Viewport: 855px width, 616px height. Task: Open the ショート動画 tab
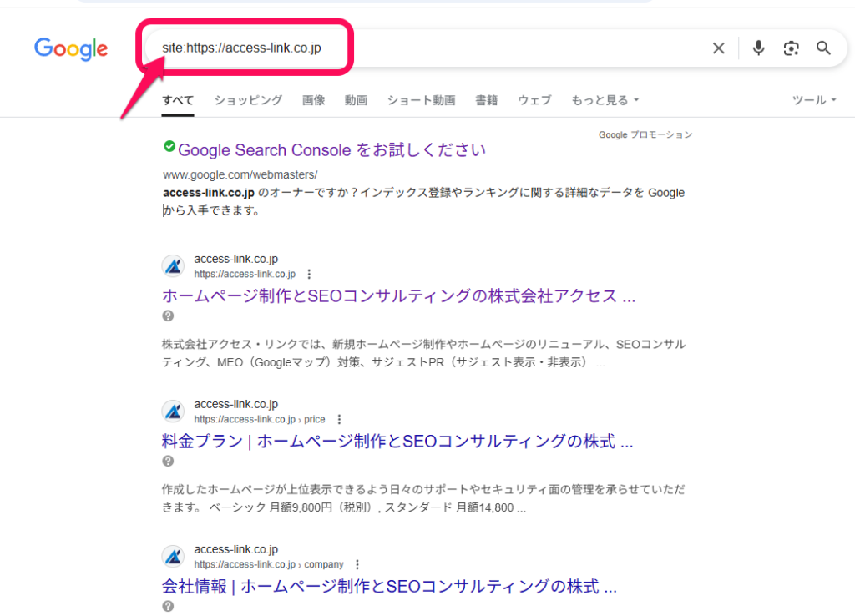(421, 100)
